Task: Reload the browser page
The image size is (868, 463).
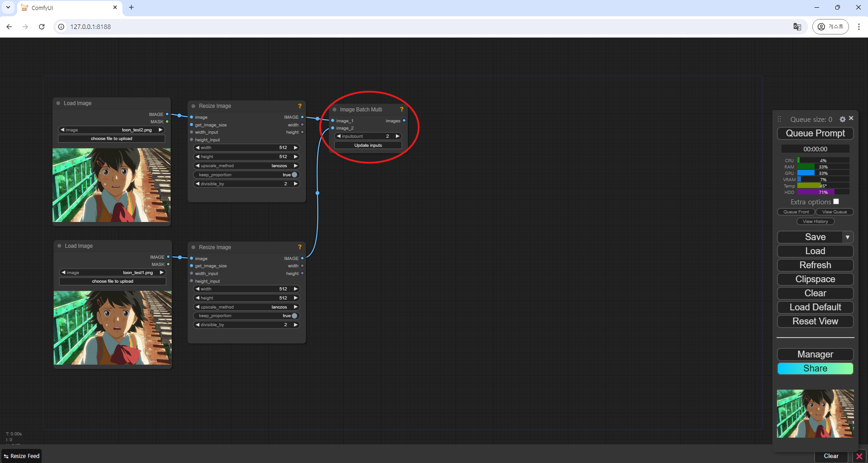Action: point(42,27)
